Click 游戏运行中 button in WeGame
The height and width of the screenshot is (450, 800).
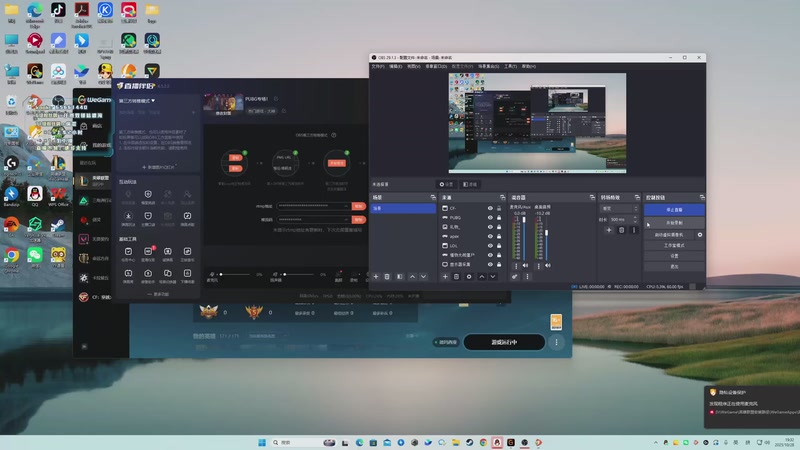pos(504,342)
